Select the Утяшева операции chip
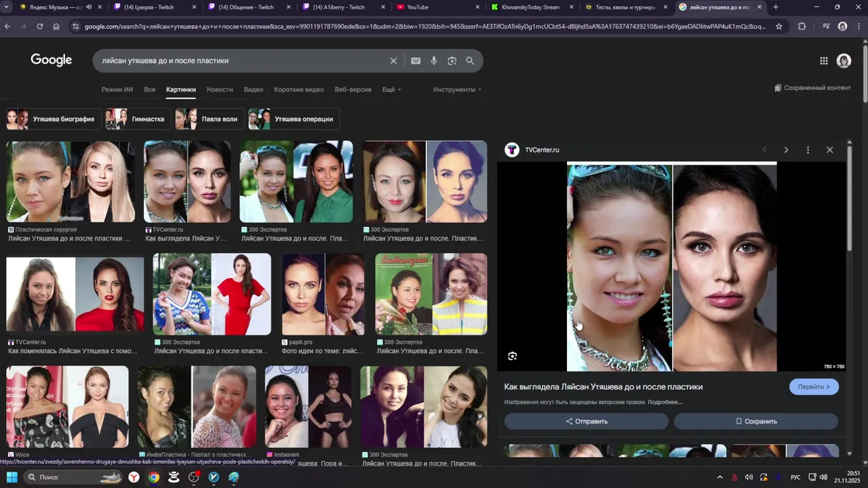The height and width of the screenshot is (488, 868). pos(294,119)
